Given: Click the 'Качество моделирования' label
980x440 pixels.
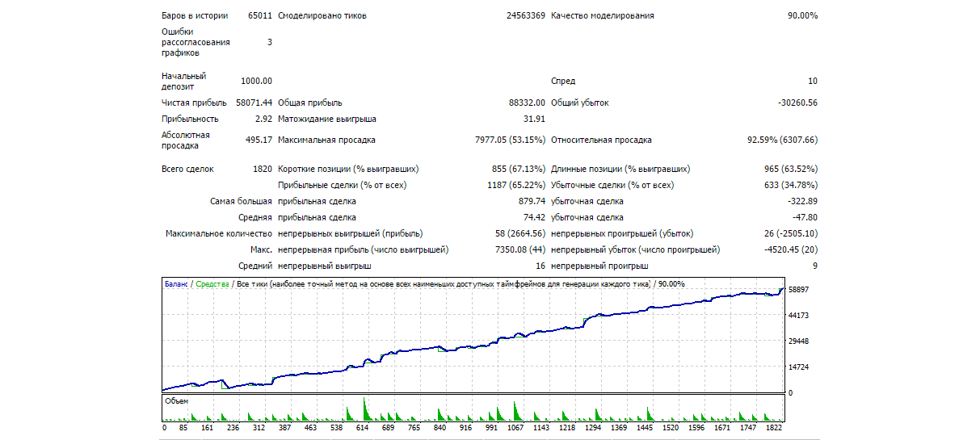Looking at the screenshot, I should tap(603, 15).
